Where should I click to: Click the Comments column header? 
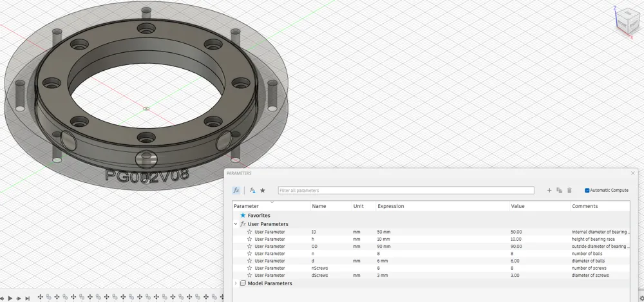coord(600,206)
